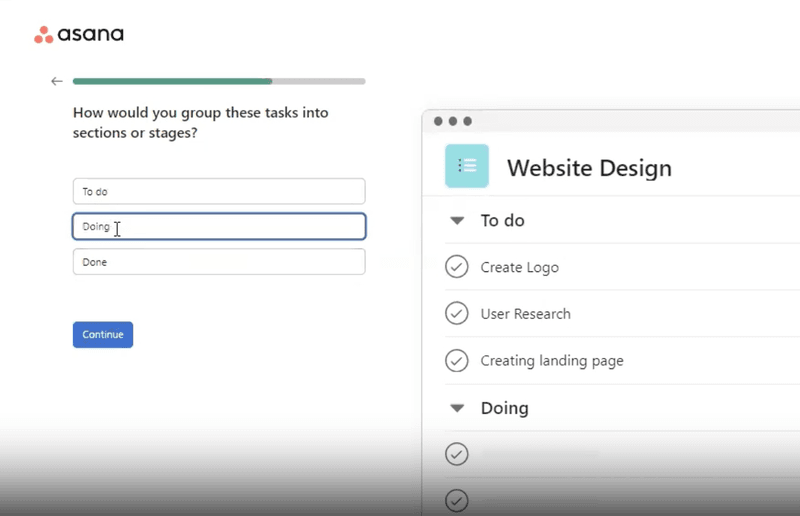Focus the To do section input field
The width and height of the screenshot is (800, 516).
219,191
